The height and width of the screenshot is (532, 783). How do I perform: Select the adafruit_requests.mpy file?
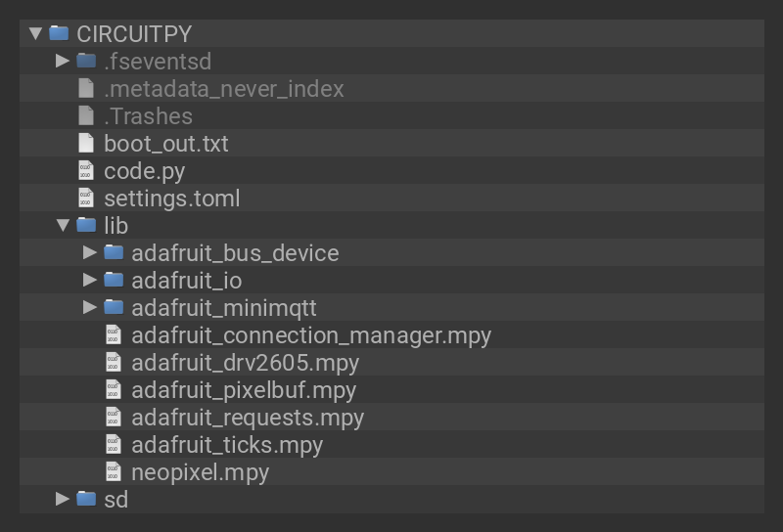tap(247, 417)
